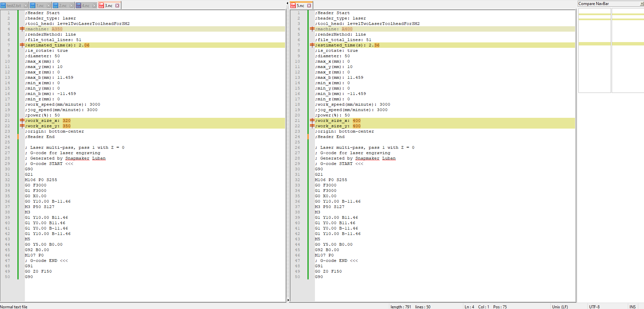Jump to first diff in left NavBar column
The width and height of the screenshot is (644, 309).
[x=594, y=14]
